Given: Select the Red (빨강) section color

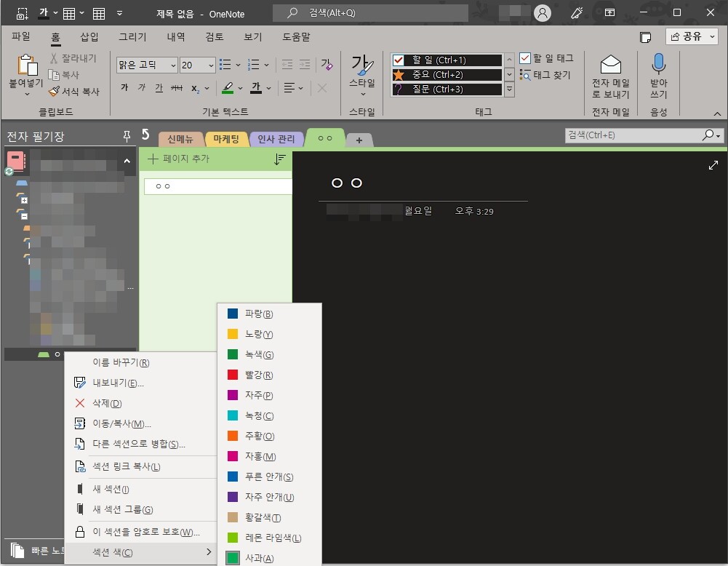Looking at the screenshot, I should [269, 375].
